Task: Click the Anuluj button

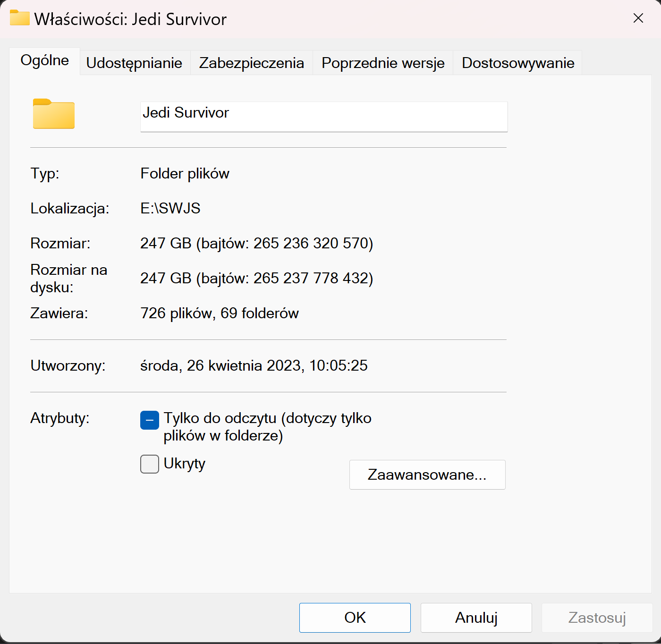Action: [x=476, y=618]
